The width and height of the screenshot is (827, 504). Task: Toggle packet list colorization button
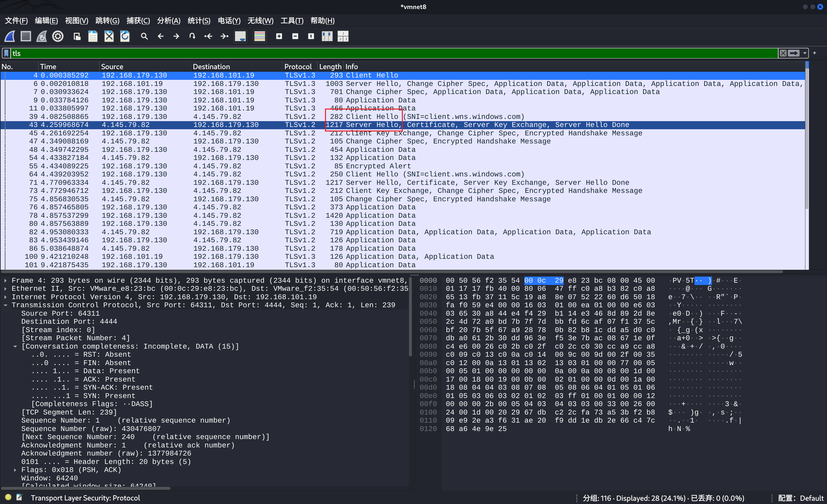pos(259,36)
